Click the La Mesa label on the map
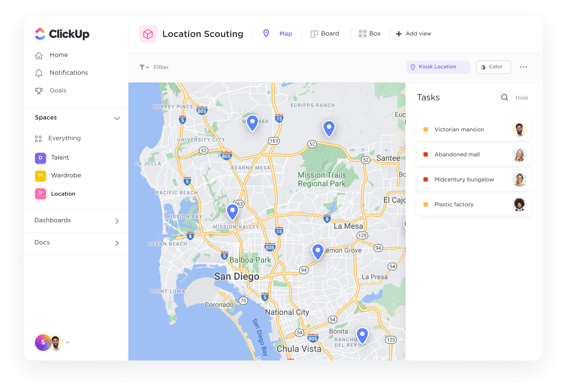The height and width of the screenshot is (392, 566). (348, 226)
